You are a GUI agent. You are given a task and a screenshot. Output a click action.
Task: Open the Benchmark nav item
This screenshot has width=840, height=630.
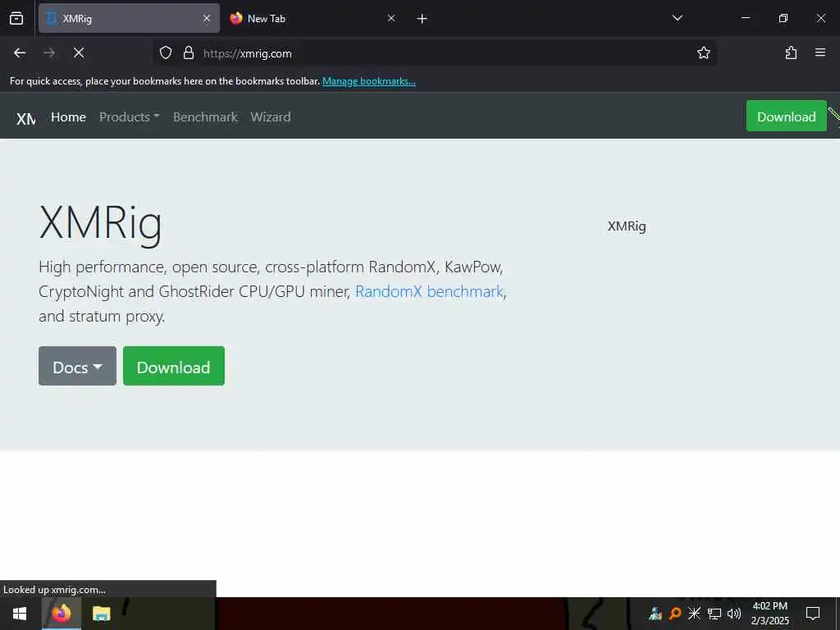pos(205,116)
